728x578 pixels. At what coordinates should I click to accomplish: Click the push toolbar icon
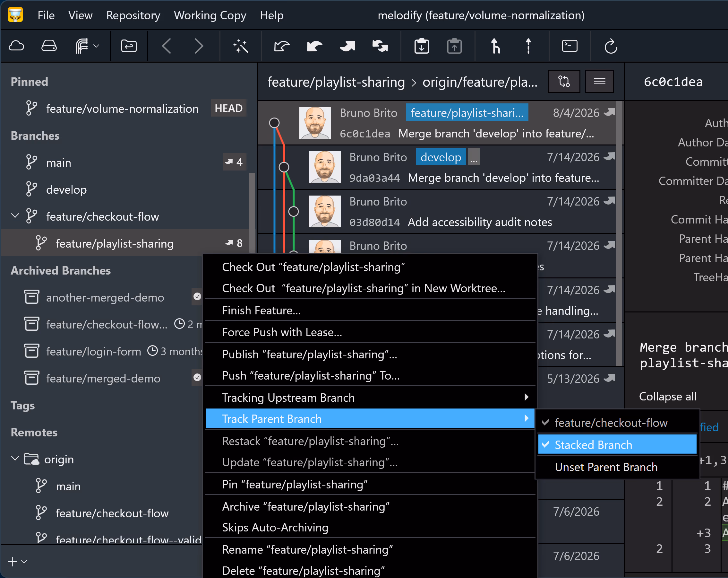347,46
